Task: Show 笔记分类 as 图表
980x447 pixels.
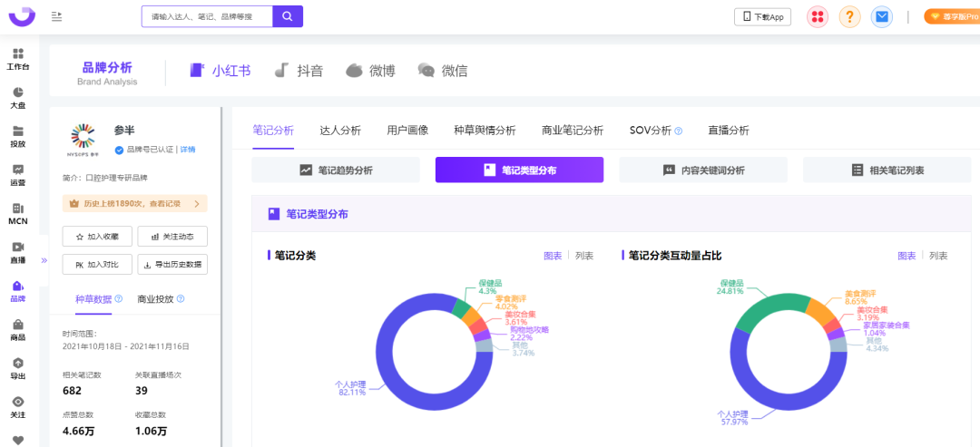Action: [553, 256]
